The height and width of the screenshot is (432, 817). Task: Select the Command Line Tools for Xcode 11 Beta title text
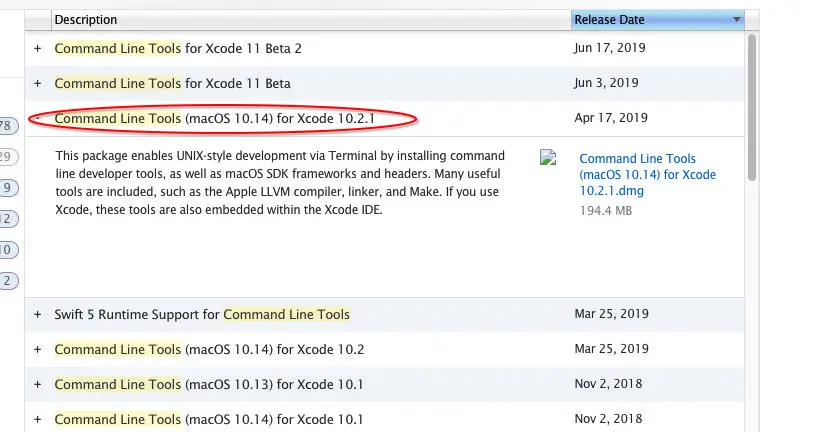pyautogui.click(x=172, y=83)
